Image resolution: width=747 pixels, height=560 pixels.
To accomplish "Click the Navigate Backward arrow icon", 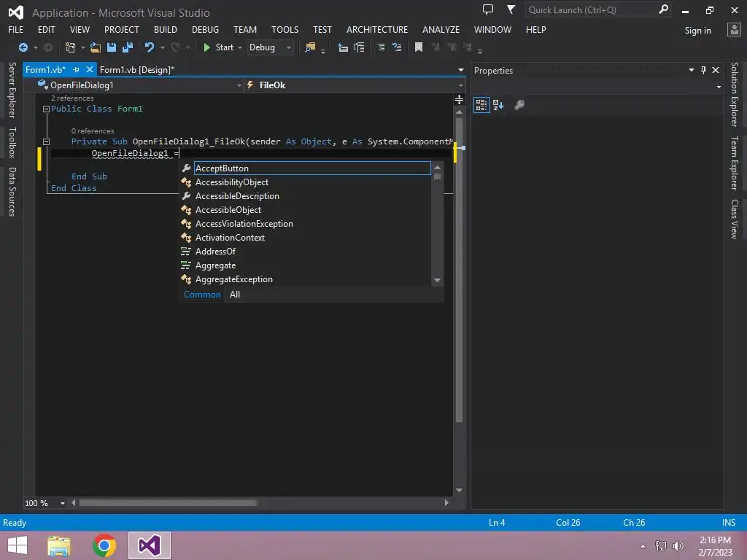I will 23,47.
